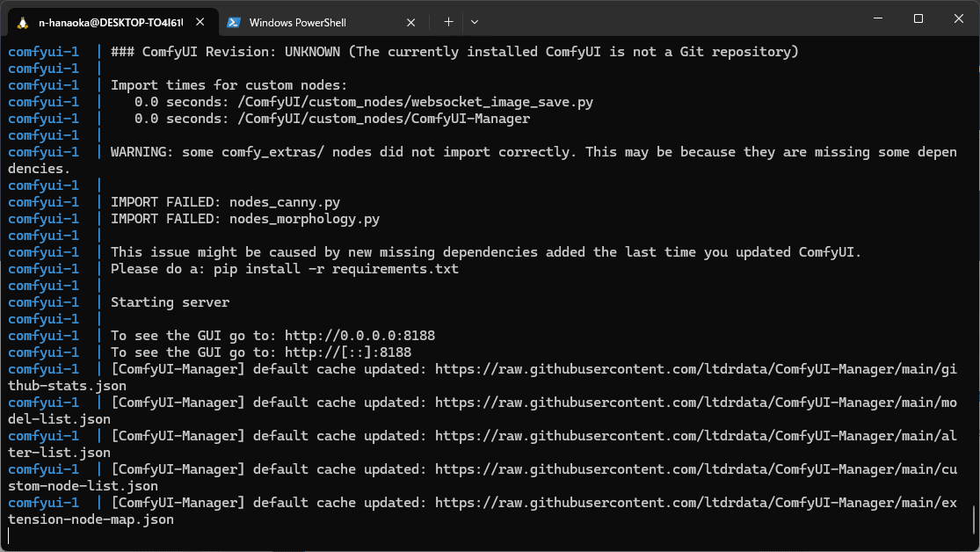Click the Tux penguin icon on first tab

click(23, 23)
